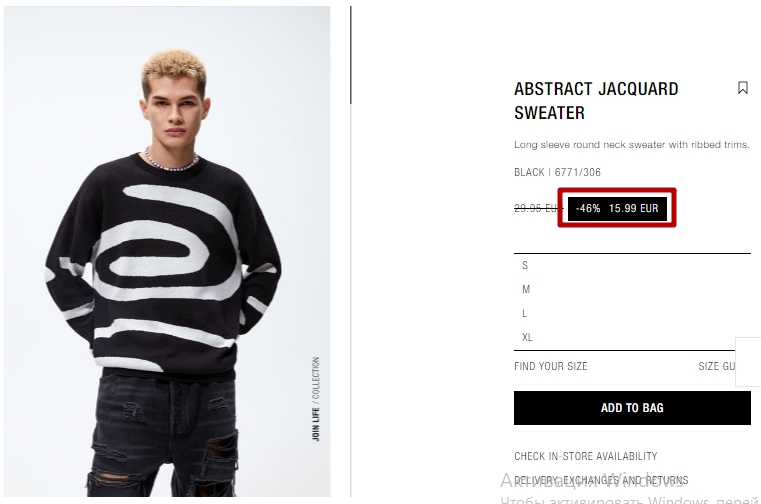Click the long sleeve round neck description
The width and height of the screenshot is (761, 504).
[632, 145]
